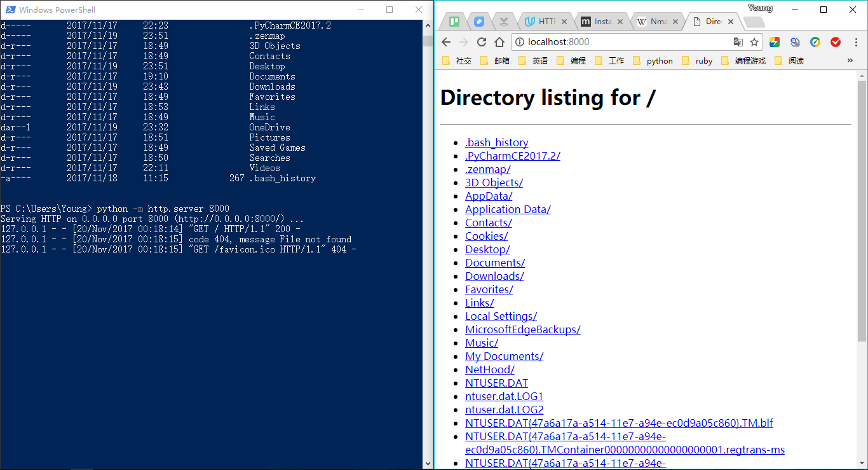Viewport: 868px width, 470px height.
Task: Close the HTTP tab
Action: 563,22
